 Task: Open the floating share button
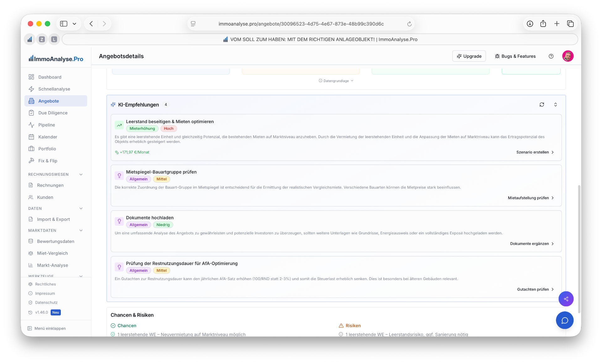click(x=566, y=299)
